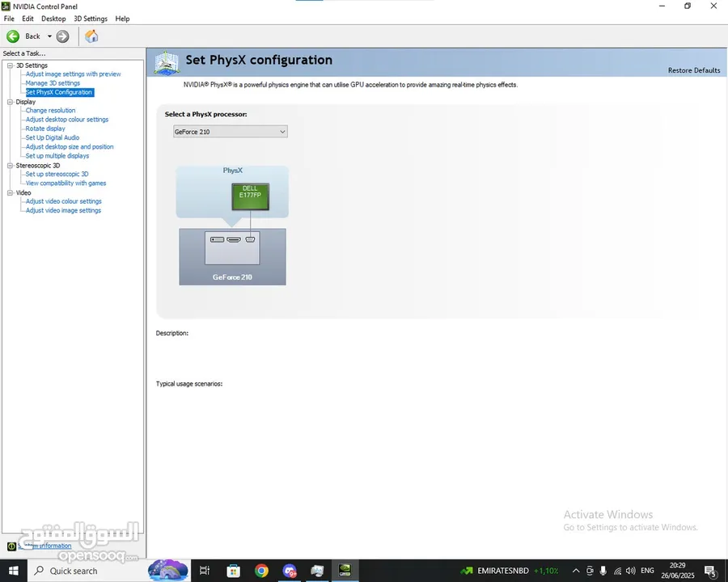The image size is (728, 582).
Task: Click the NVIDIA Control Panel title icon
Action: pyautogui.click(x=6, y=6)
